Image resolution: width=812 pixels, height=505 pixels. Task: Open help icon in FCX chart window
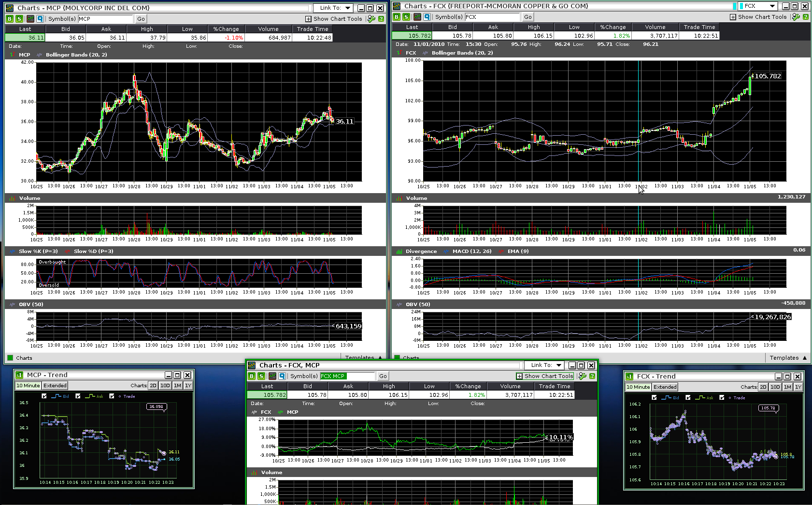pos(806,17)
